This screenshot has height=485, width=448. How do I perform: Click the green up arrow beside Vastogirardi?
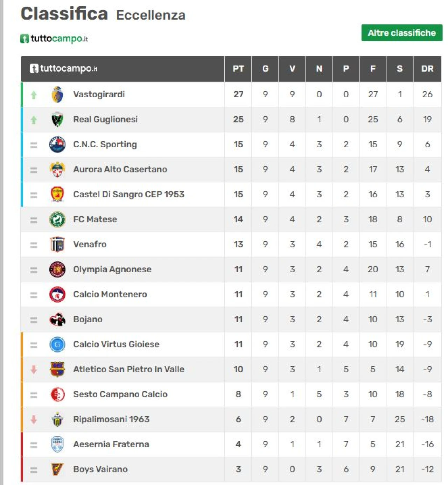click(x=34, y=95)
